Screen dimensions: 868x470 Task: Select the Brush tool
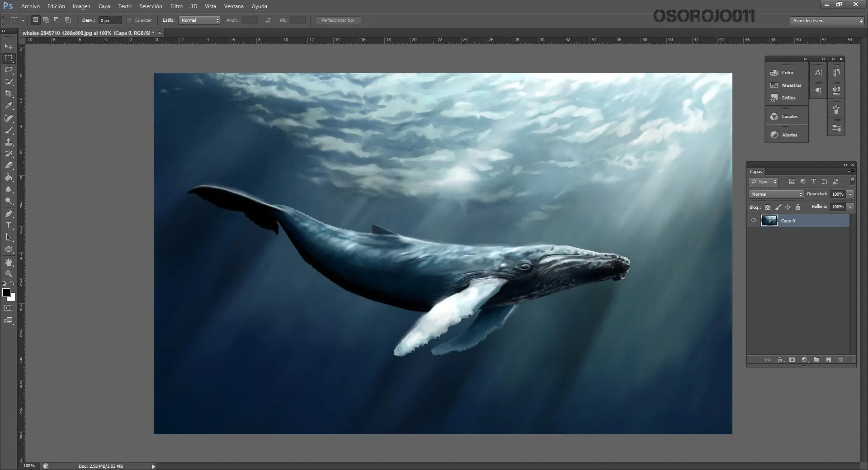tap(9, 130)
